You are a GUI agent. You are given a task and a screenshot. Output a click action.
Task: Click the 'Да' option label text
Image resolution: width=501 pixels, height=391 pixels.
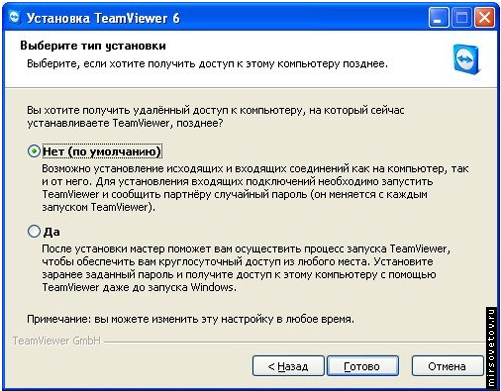(x=51, y=232)
